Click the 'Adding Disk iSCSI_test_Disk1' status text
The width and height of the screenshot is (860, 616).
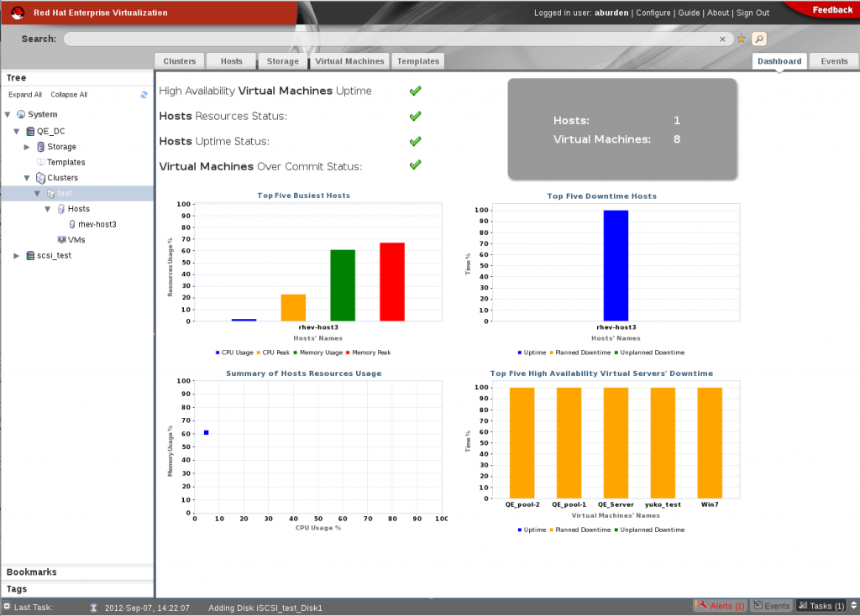[x=265, y=608]
